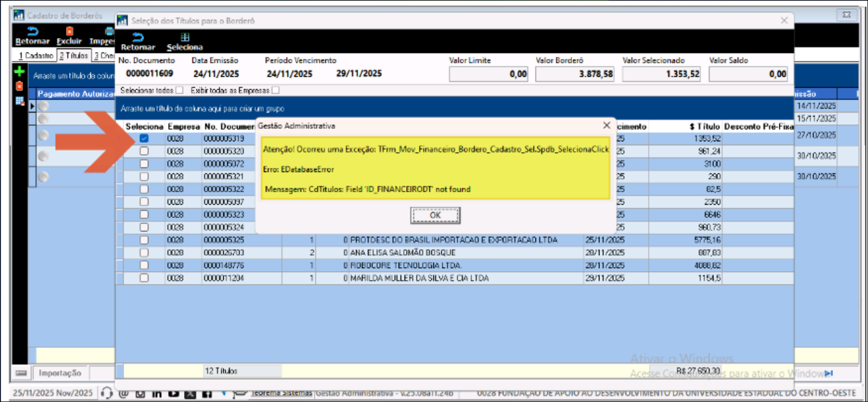Enable the Selecionar todos checkbox
Screen dimensions: 868x402
(179, 90)
